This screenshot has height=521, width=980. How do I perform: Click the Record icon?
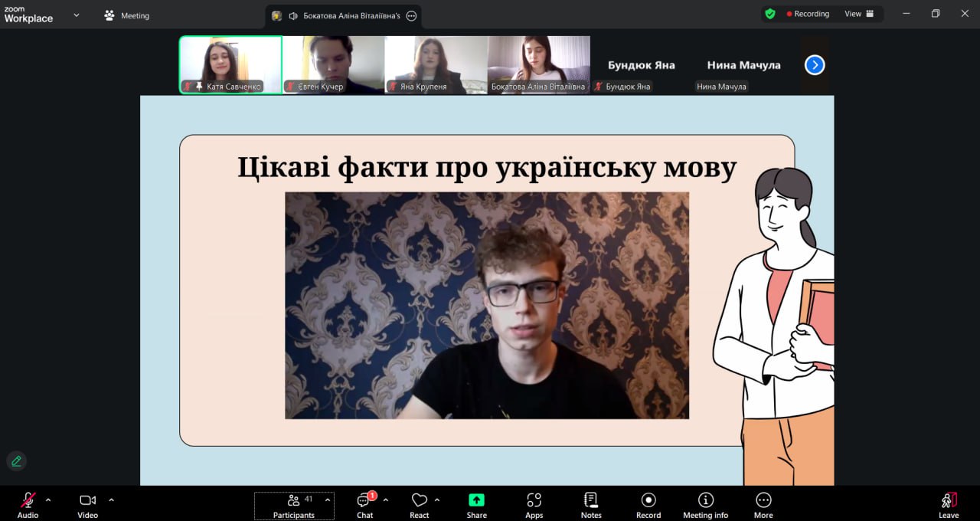648,500
